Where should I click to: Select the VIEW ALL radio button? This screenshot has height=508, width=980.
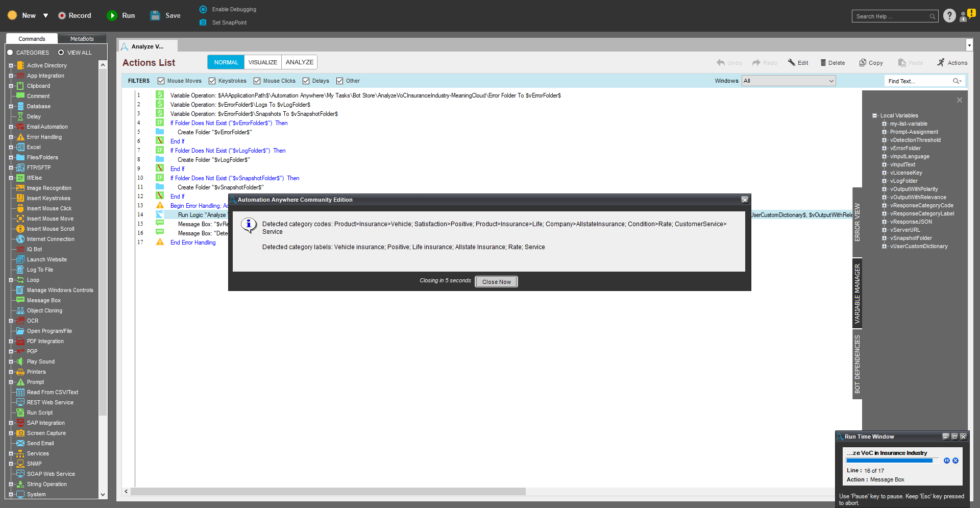click(x=61, y=53)
